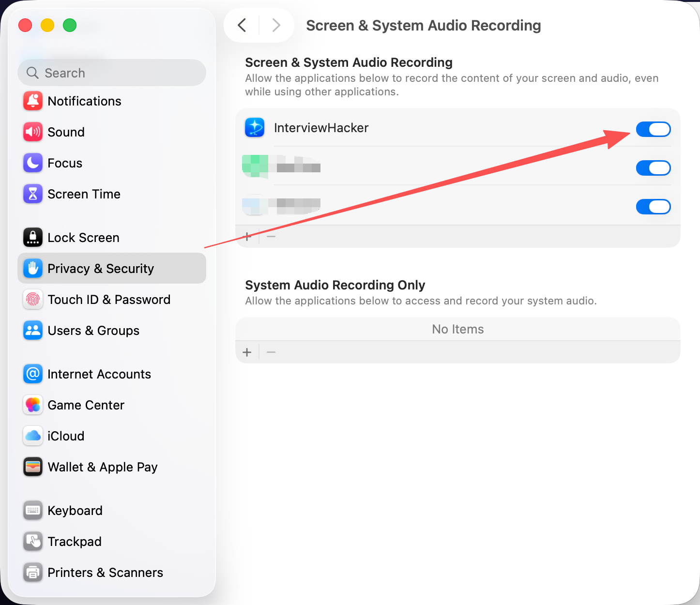The height and width of the screenshot is (605, 700).
Task: Click the window title 'Screen & System Audio Recording'
Action: click(x=424, y=25)
